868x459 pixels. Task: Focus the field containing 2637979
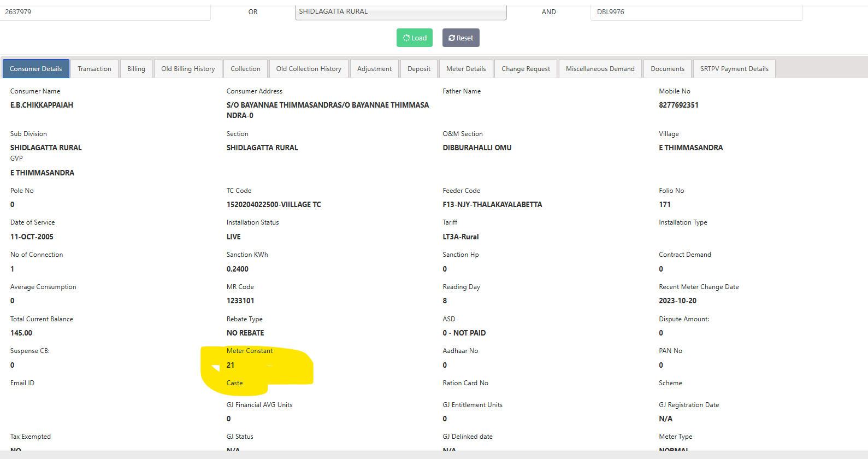point(104,12)
